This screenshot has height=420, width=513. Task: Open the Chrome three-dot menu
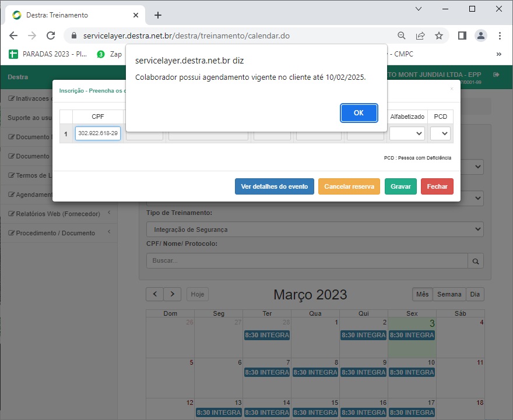(x=500, y=36)
